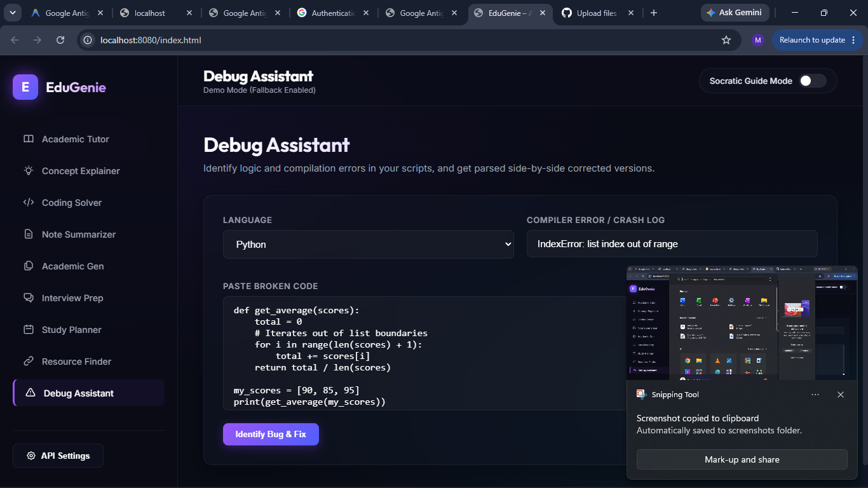
Task: Open API Settings button
Action: point(58,456)
